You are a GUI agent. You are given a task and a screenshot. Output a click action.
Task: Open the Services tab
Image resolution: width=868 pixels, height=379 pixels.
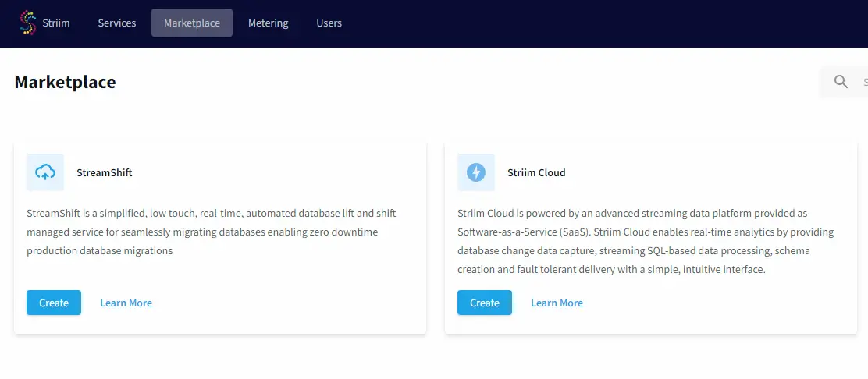[x=117, y=23]
